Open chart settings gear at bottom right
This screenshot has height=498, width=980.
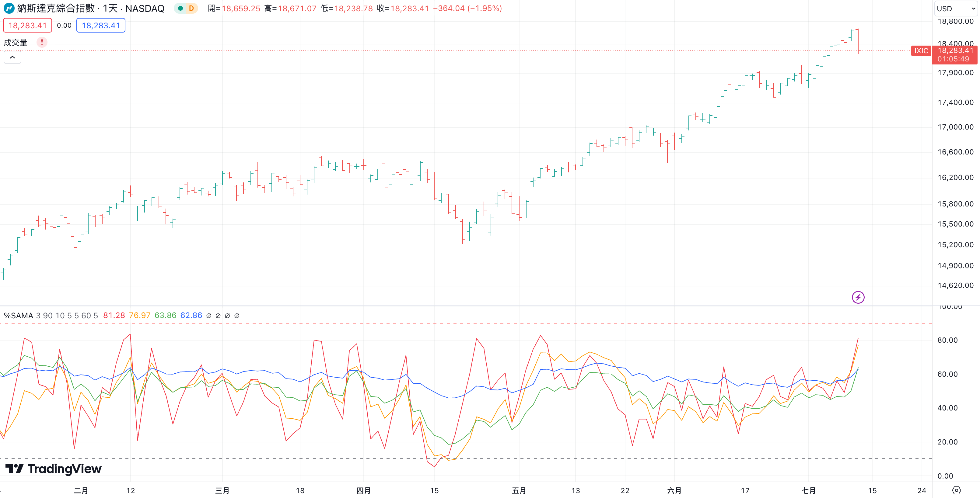pyautogui.click(x=956, y=490)
